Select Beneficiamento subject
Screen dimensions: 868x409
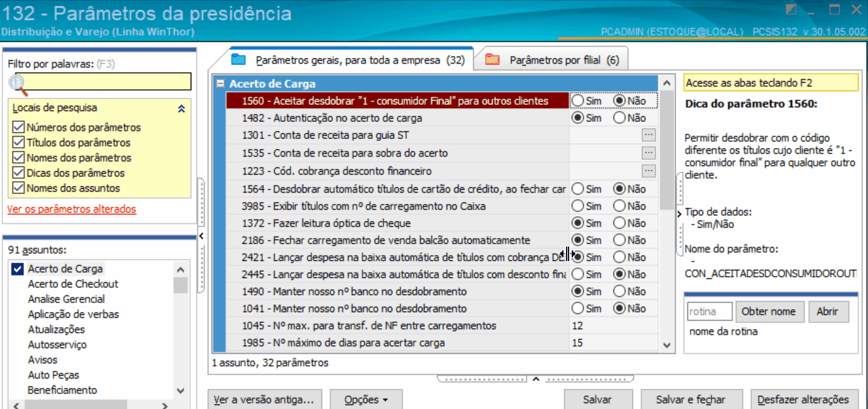click(63, 390)
